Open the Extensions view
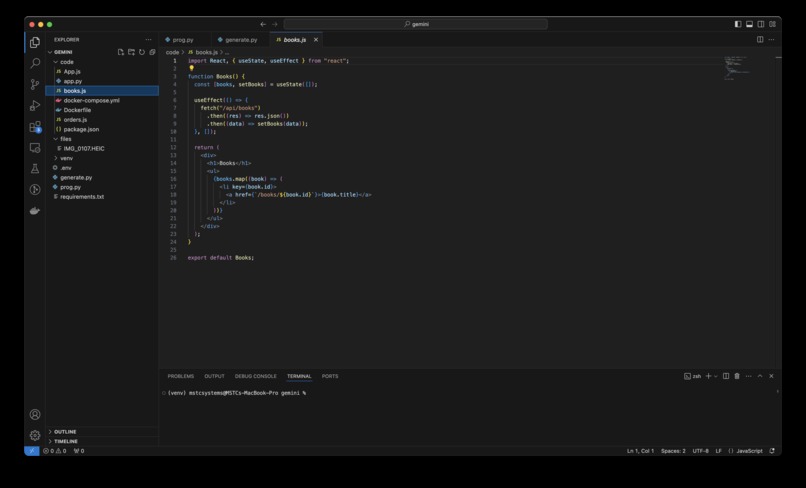 pos(34,126)
